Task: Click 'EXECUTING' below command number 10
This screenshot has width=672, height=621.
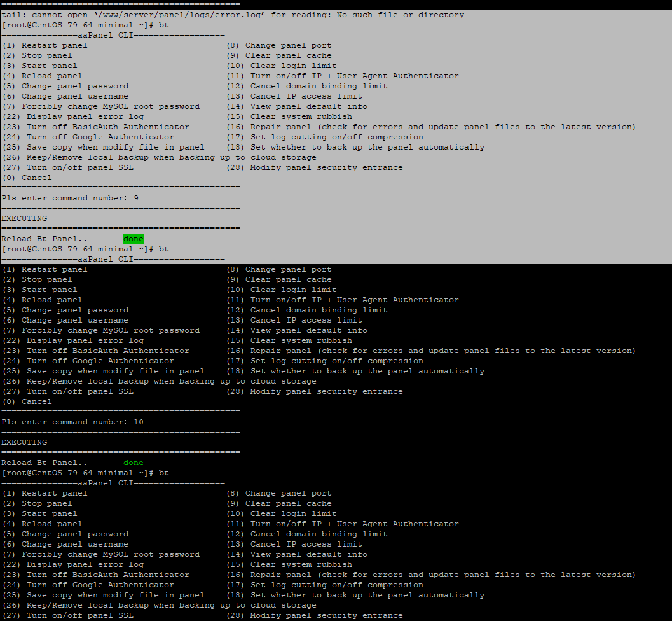Action: point(24,442)
